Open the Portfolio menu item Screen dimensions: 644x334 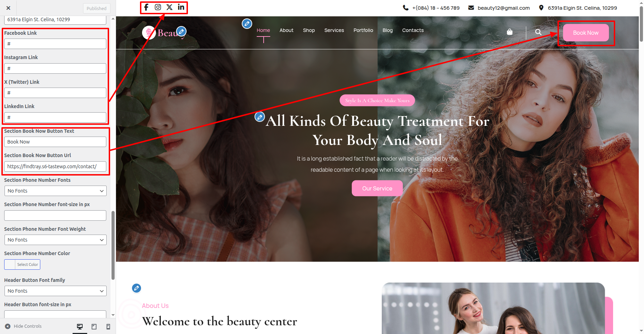point(363,30)
